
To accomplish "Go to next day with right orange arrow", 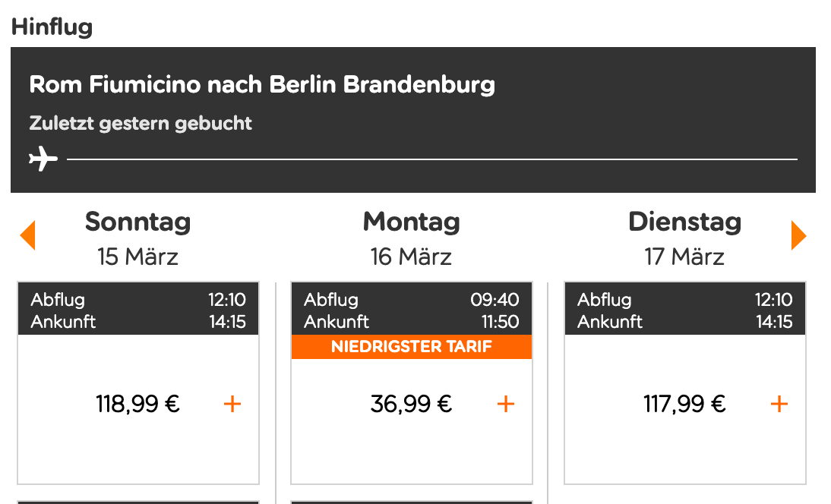I will [798, 235].
